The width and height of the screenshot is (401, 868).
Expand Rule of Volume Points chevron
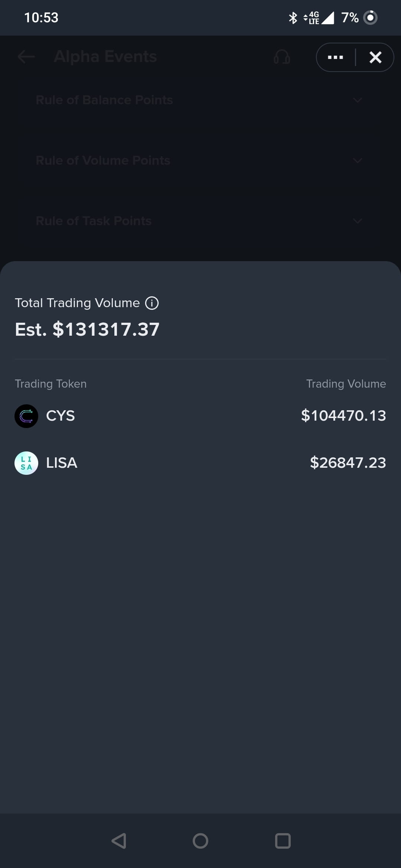358,161
